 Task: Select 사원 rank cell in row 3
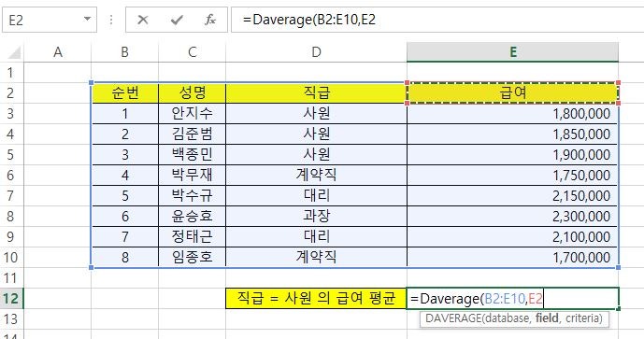(316, 114)
